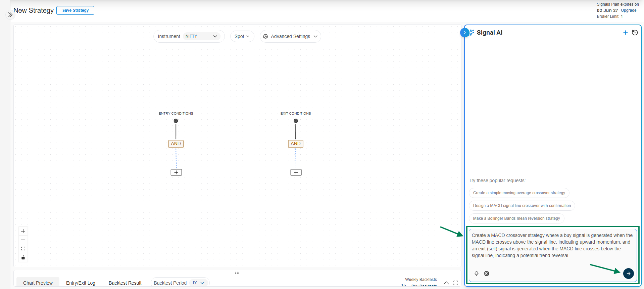
Task: Toggle the canvas lock icon
Action: point(23,258)
